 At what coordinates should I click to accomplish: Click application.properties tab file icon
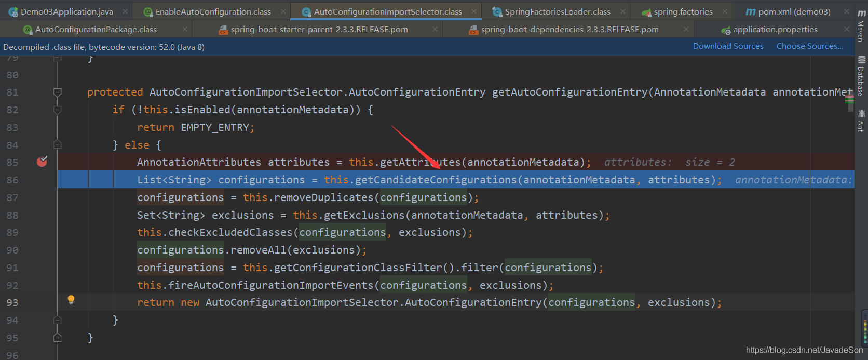pos(726,30)
